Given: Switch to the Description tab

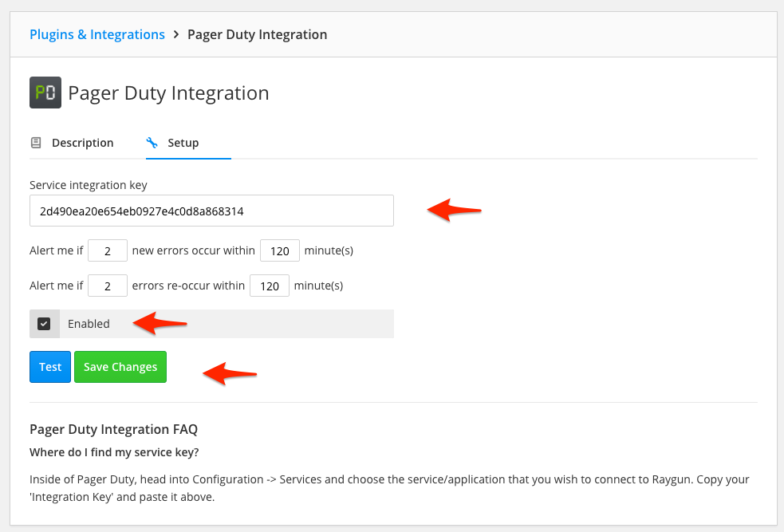Looking at the screenshot, I should coord(82,143).
